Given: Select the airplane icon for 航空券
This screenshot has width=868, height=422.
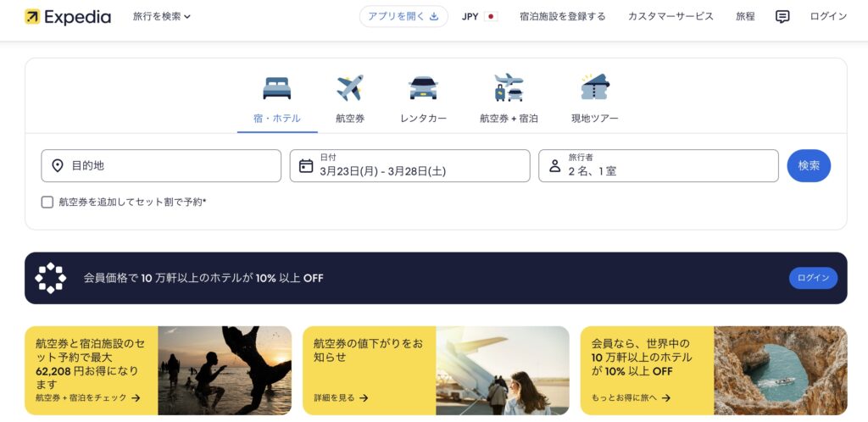Looking at the screenshot, I should point(350,88).
